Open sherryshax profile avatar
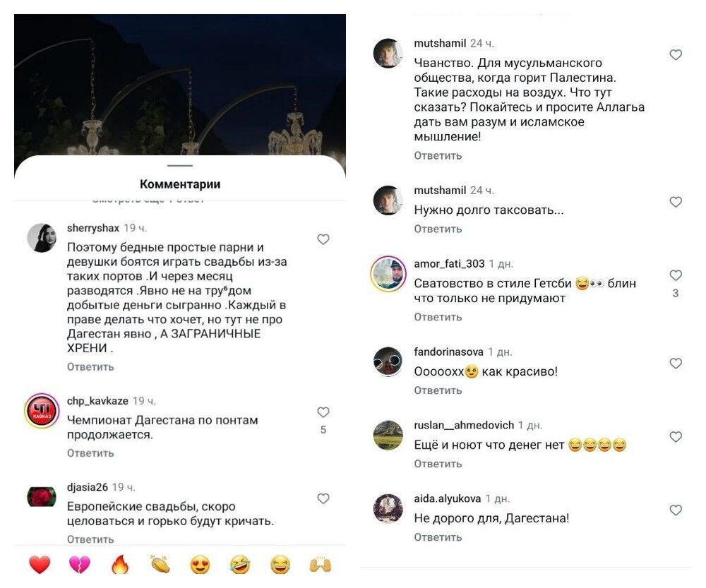Viewport: 706px width, 588px height. (42, 238)
